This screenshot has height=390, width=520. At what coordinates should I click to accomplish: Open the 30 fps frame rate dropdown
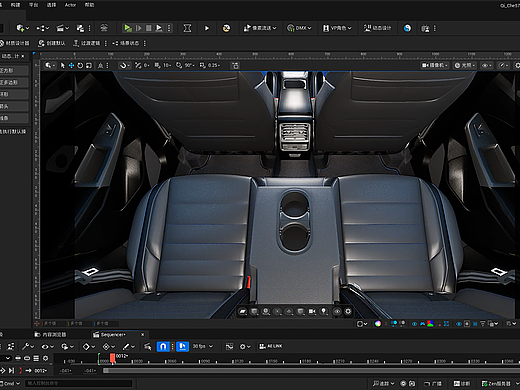point(203,346)
